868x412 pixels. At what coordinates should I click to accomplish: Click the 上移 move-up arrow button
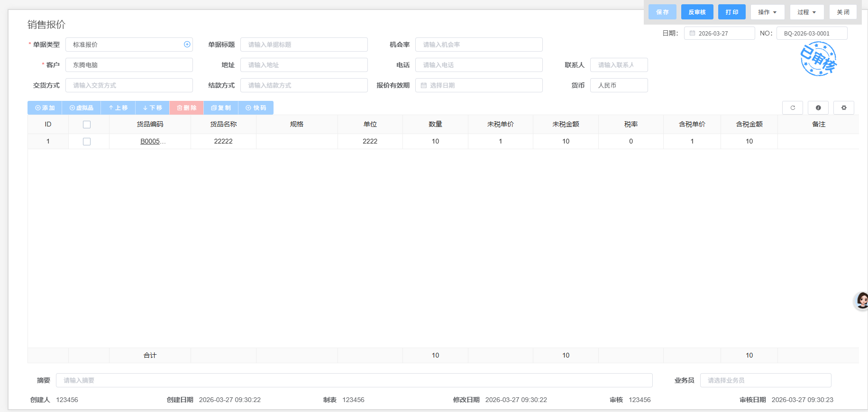point(118,108)
